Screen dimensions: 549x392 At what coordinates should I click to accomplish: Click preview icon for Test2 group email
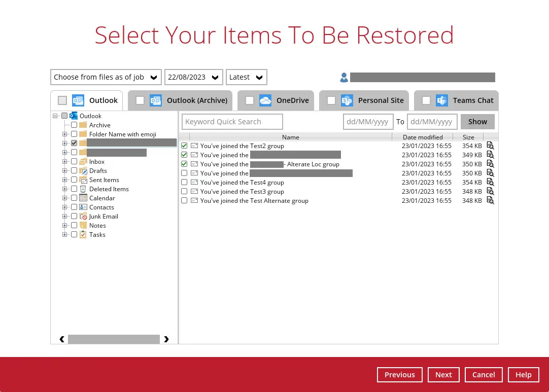coord(490,146)
